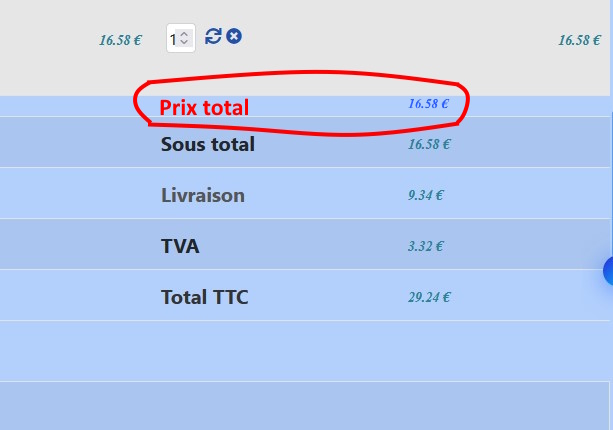Click the Livraison label

pyautogui.click(x=203, y=195)
